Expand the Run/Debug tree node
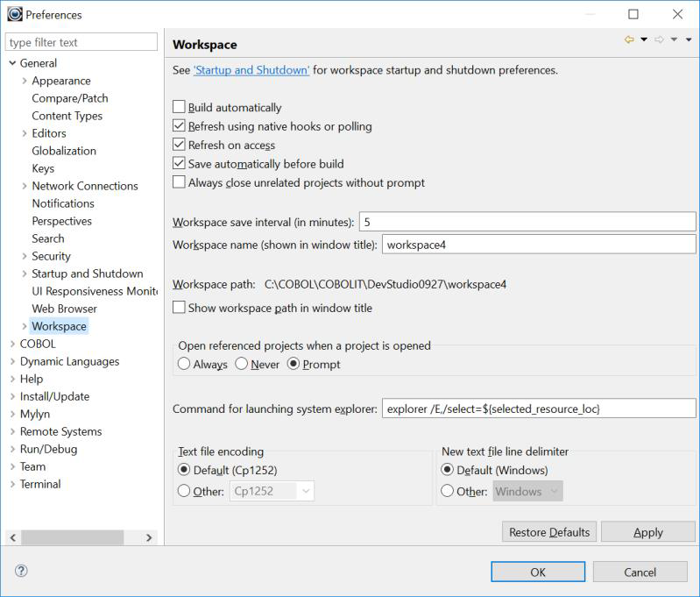 pyautogui.click(x=12, y=449)
